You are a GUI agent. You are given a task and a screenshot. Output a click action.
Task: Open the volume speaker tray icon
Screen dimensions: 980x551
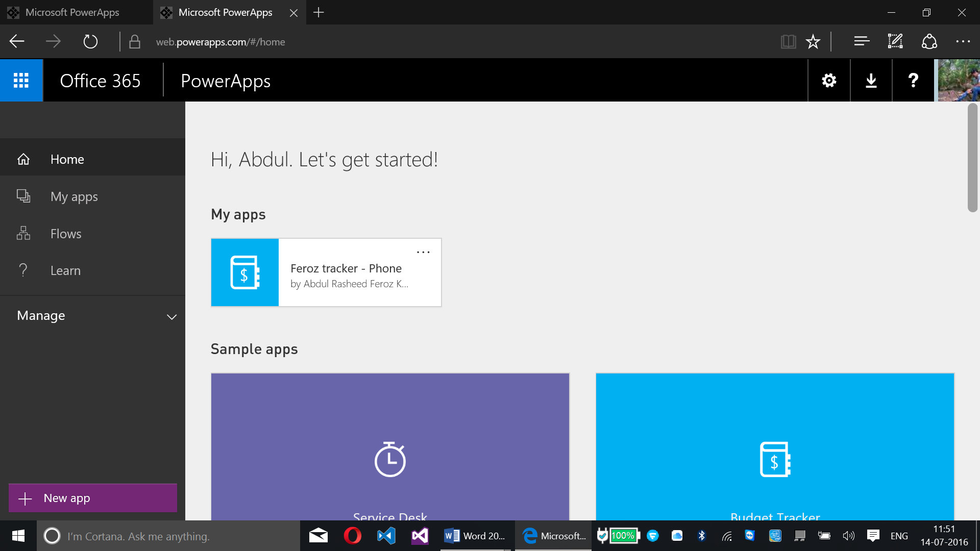[x=848, y=536]
